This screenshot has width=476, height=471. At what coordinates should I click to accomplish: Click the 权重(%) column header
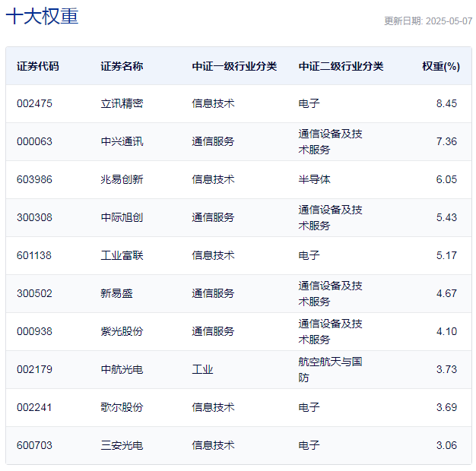441,66
